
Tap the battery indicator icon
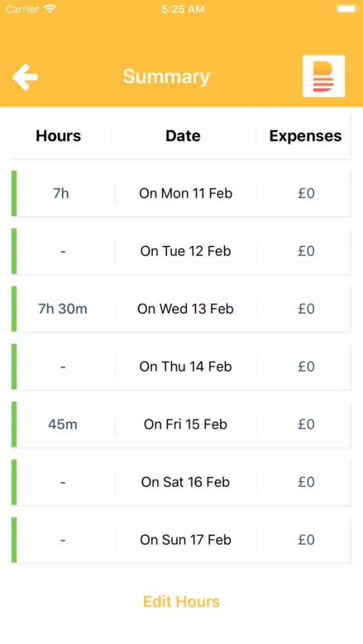pos(347,8)
